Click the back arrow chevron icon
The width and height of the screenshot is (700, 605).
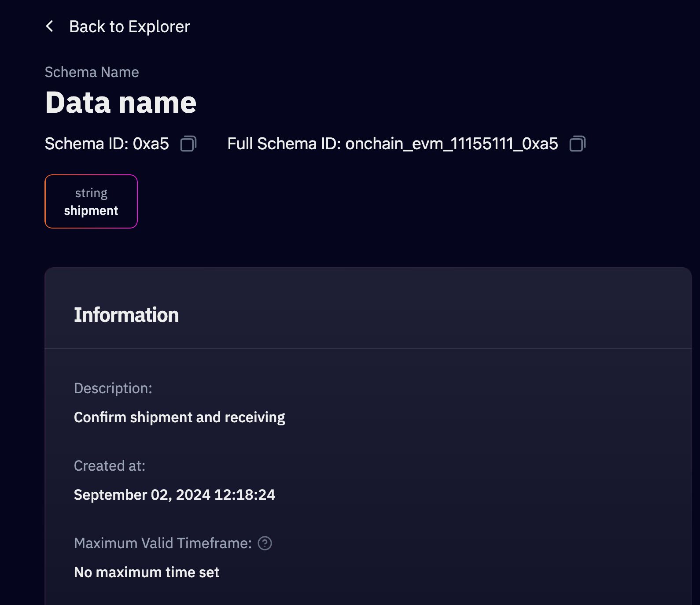50,26
